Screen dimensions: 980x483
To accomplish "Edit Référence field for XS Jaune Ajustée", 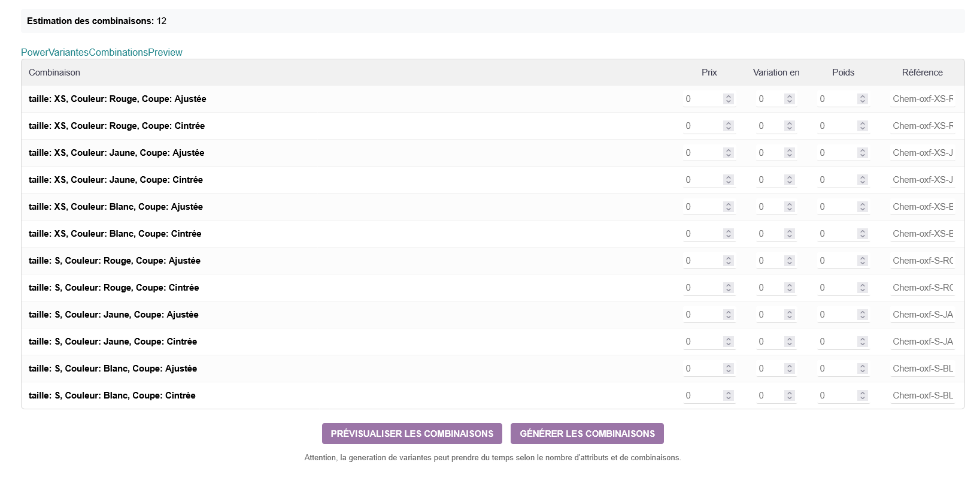I will click(x=923, y=153).
